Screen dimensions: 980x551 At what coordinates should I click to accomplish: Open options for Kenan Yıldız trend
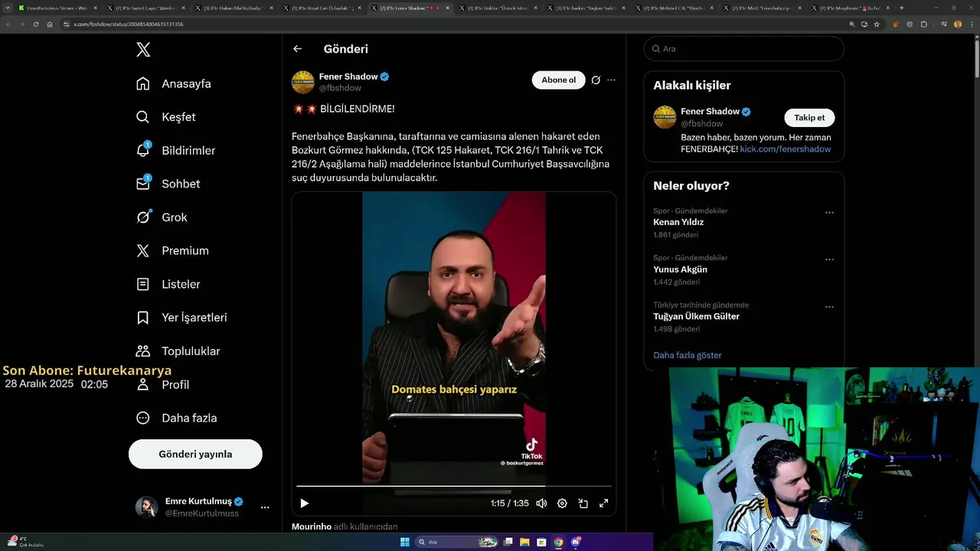(x=829, y=213)
